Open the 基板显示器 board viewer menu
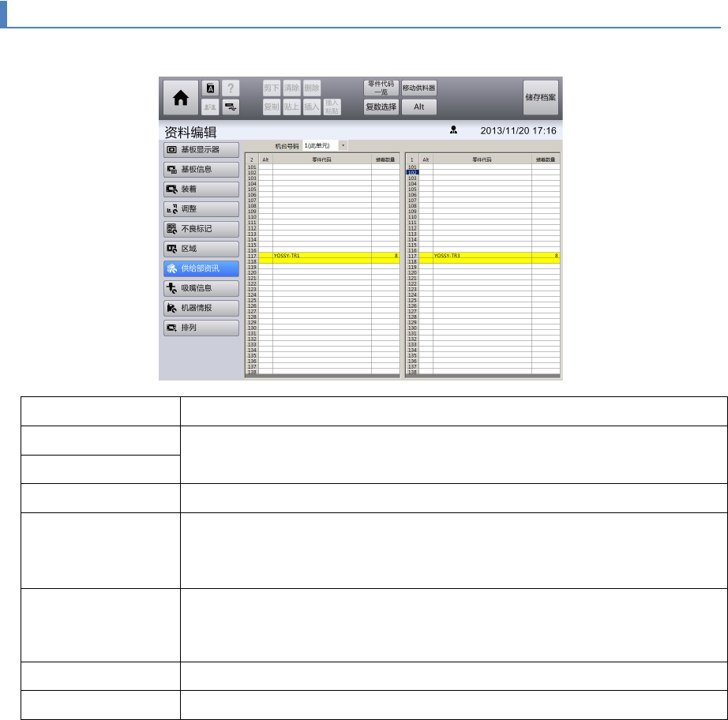 click(201, 150)
